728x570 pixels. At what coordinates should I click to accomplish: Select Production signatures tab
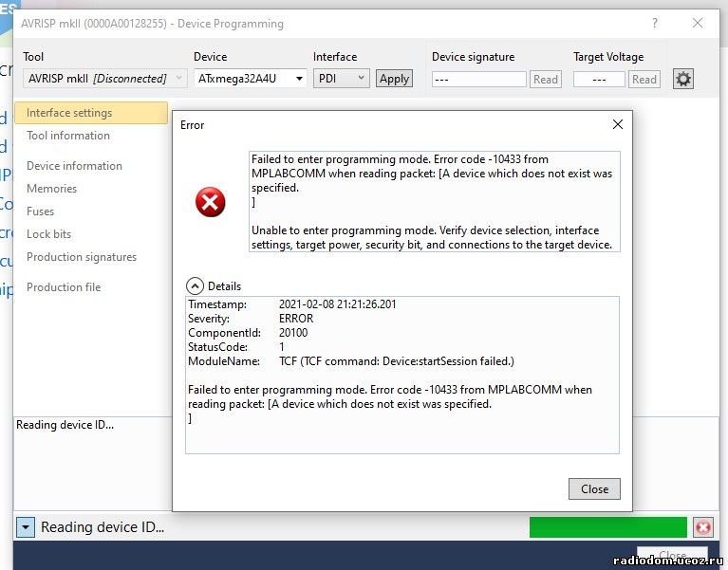coord(82,256)
